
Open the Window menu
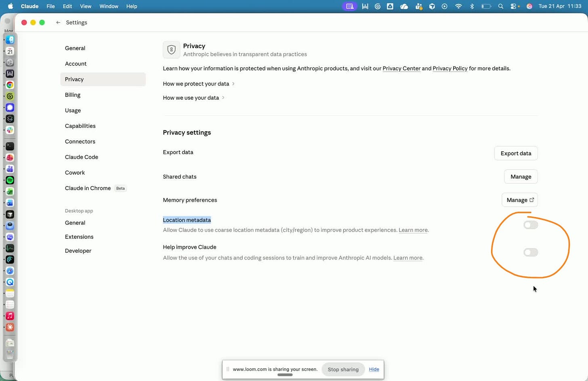[x=109, y=6]
